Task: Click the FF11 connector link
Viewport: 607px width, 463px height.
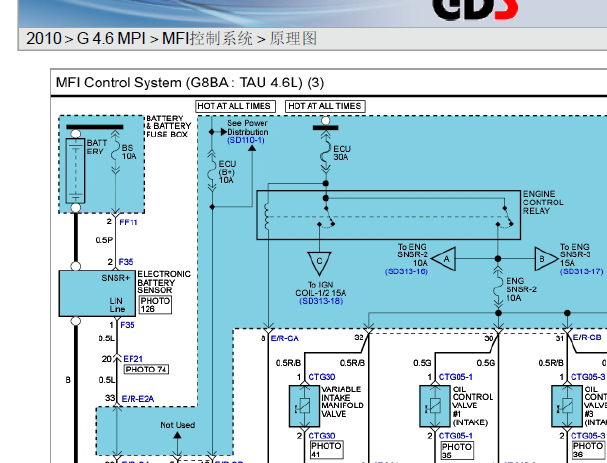Action: tap(128, 222)
